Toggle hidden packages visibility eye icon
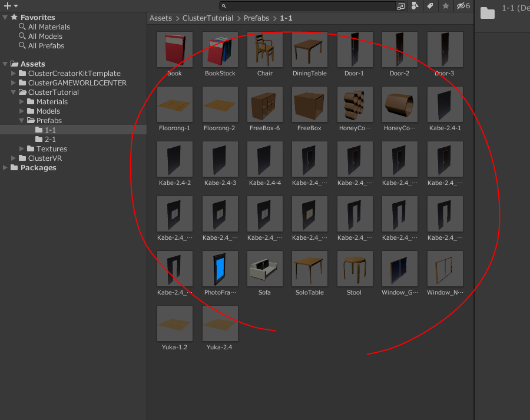Viewport: 530px width, 420px height. (463, 6)
